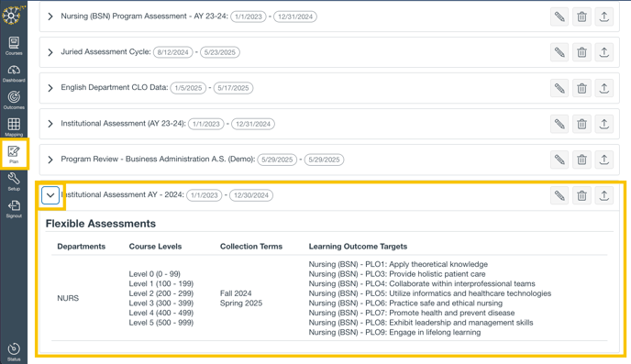Open the Mapping grid icon
631x364 pixels.
pos(14,127)
